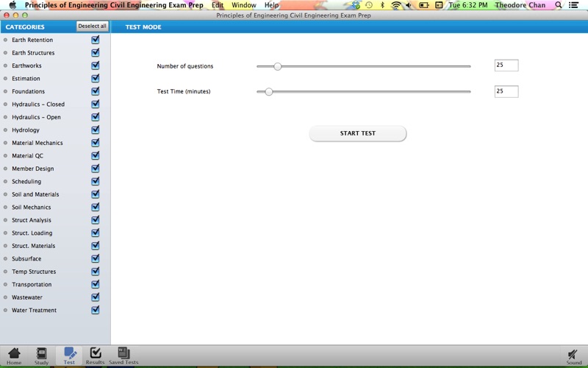Click the Test Time slider handle

269,91
